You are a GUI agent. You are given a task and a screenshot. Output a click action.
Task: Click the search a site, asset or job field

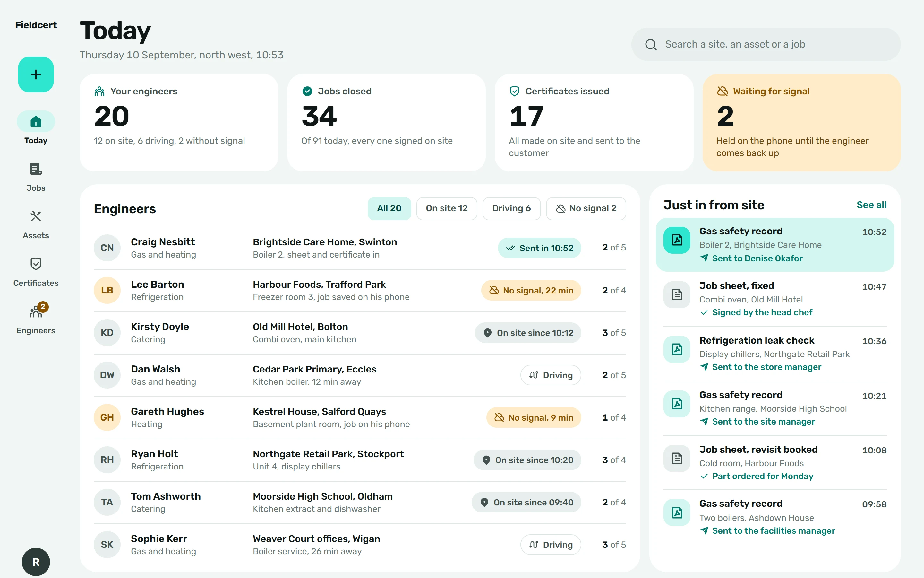click(766, 44)
